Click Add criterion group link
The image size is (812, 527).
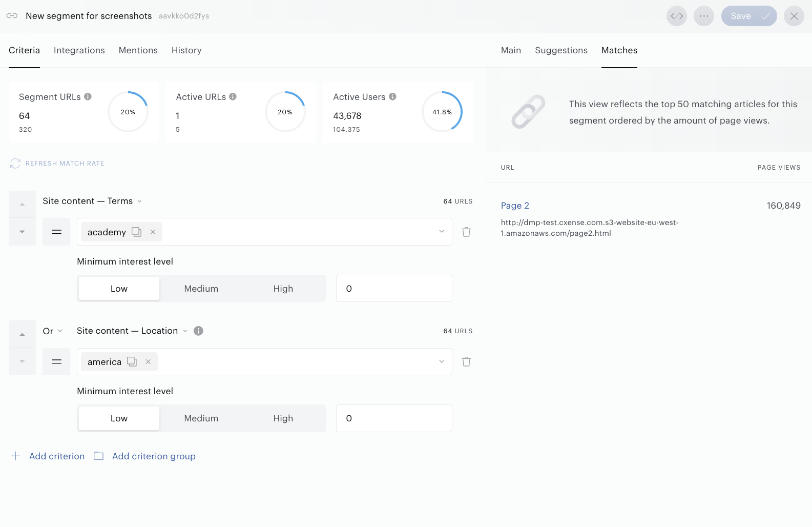click(154, 456)
